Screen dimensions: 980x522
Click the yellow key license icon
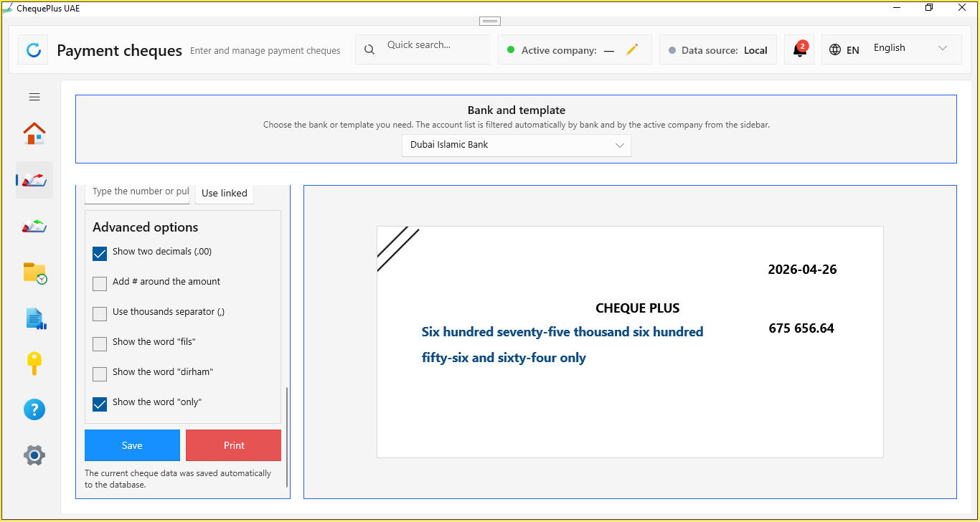pyautogui.click(x=34, y=364)
